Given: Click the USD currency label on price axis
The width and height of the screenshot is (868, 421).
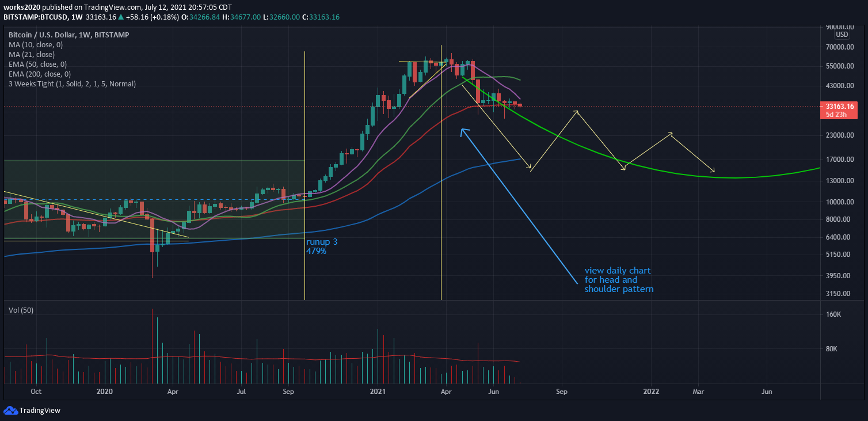Looking at the screenshot, I should click(842, 34).
